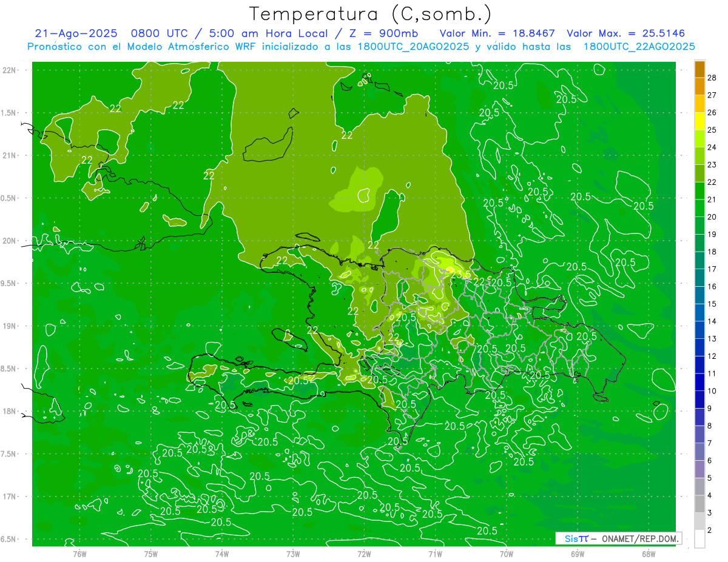The height and width of the screenshot is (562, 728).
Task: Click the legend value '12'
Action: (x=712, y=356)
